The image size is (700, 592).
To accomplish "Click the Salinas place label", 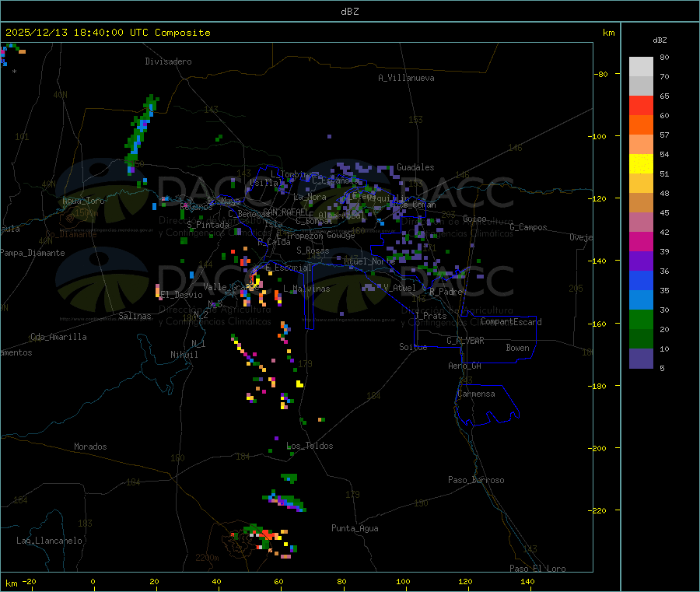I will (x=135, y=316).
